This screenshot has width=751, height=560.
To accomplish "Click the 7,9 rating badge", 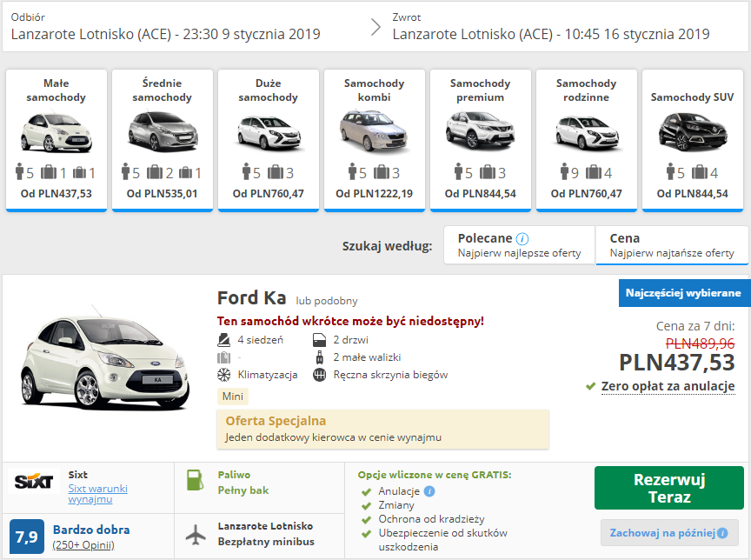I will pyautogui.click(x=27, y=537).
